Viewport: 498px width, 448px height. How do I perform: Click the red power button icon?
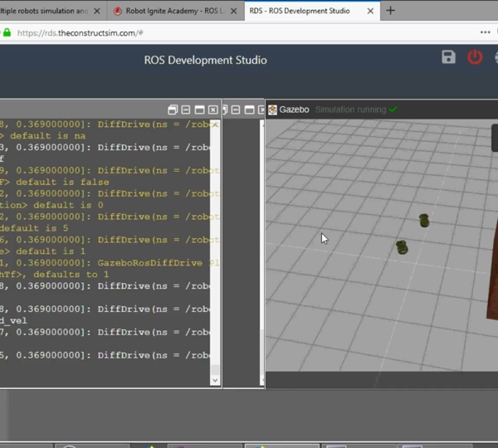tap(475, 57)
